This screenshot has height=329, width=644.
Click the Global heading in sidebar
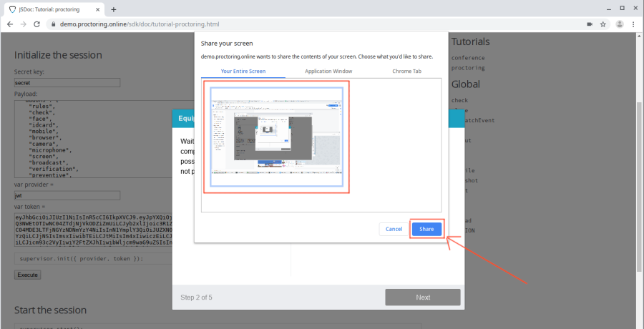(466, 84)
